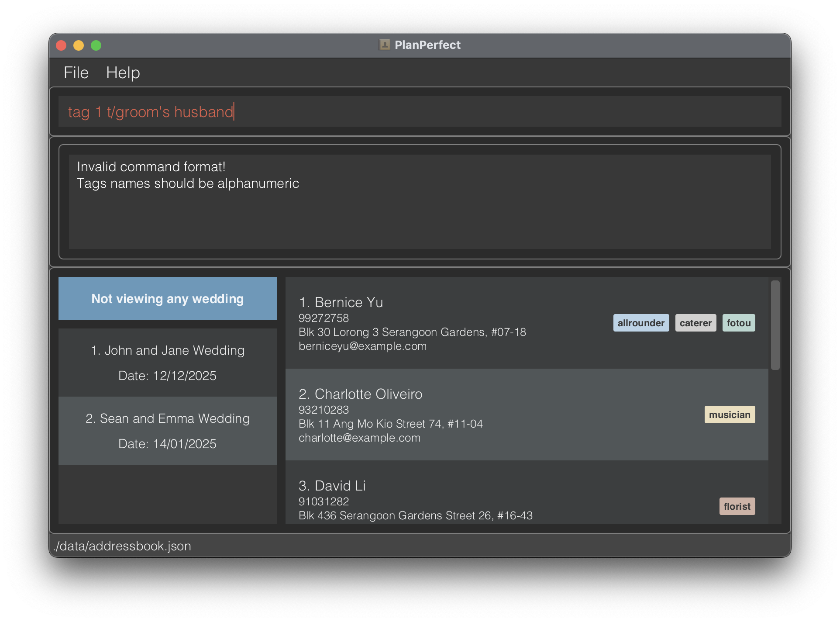The width and height of the screenshot is (840, 622).
Task: Select John and Jane Wedding entry
Action: [168, 363]
